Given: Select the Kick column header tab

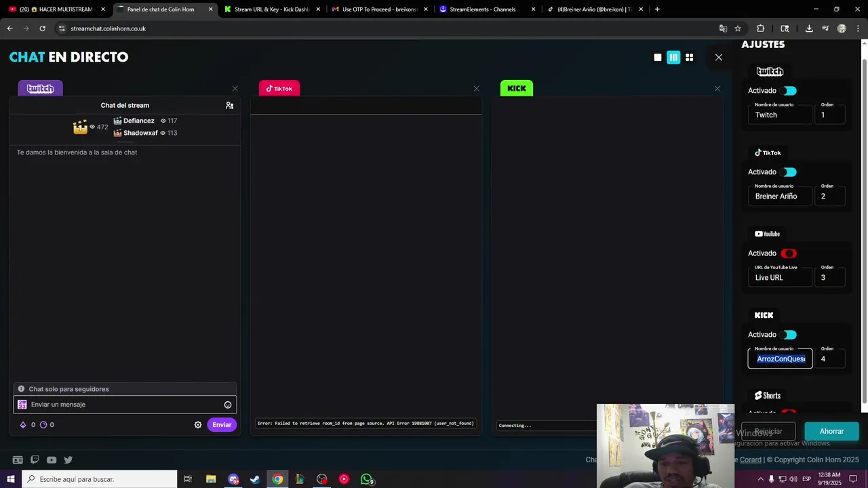Looking at the screenshot, I should 517,89.
